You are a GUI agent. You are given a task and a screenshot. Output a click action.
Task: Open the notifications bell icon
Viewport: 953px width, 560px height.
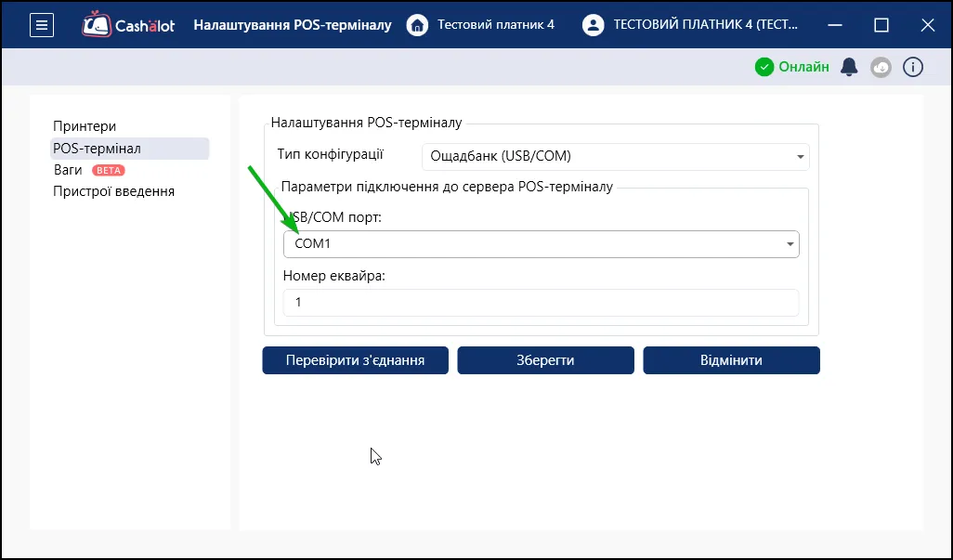[x=849, y=67]
